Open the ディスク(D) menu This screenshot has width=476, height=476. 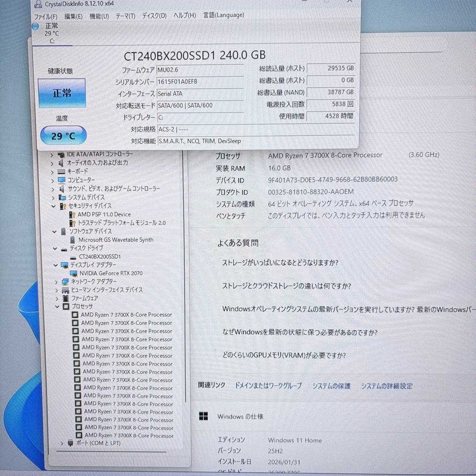click(x=153, y=15)
